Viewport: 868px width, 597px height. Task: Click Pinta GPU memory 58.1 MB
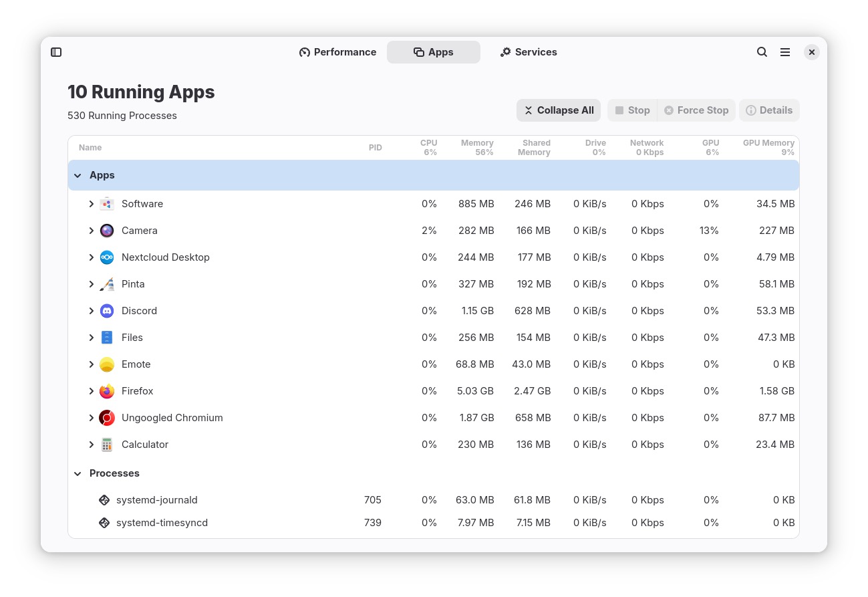tap(776, 284)
